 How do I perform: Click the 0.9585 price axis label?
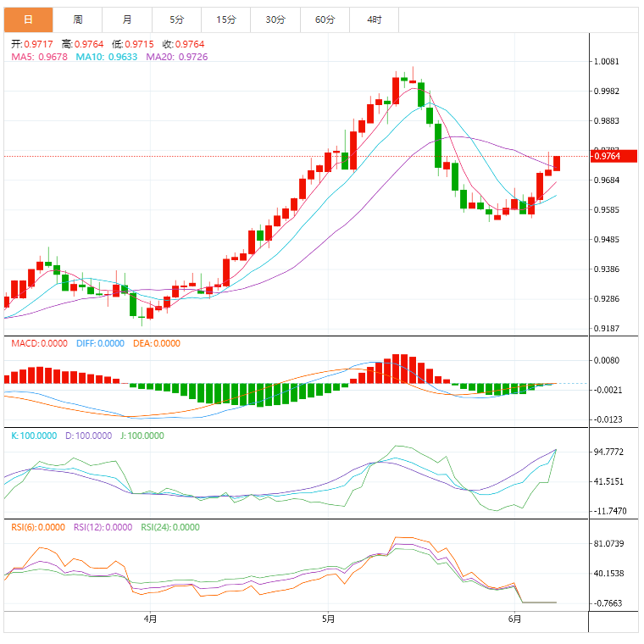pos(607,210)
